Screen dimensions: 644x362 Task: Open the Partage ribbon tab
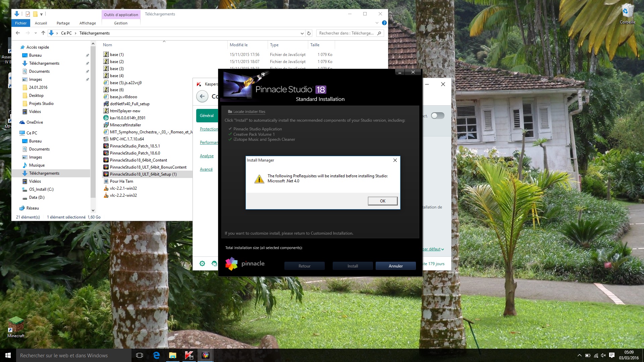pyautogui.click(x=63, y=23)
